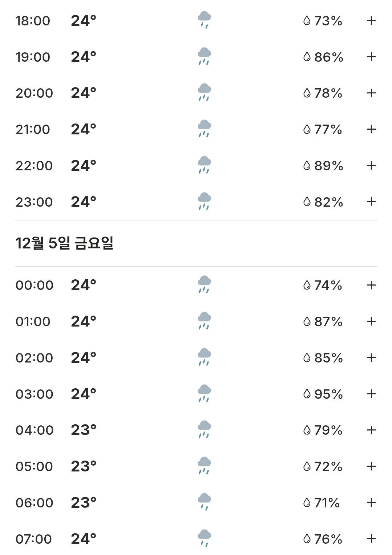Expand the 05:00 forecast details
The image size is (392, 555).
[x=371, y=466]
